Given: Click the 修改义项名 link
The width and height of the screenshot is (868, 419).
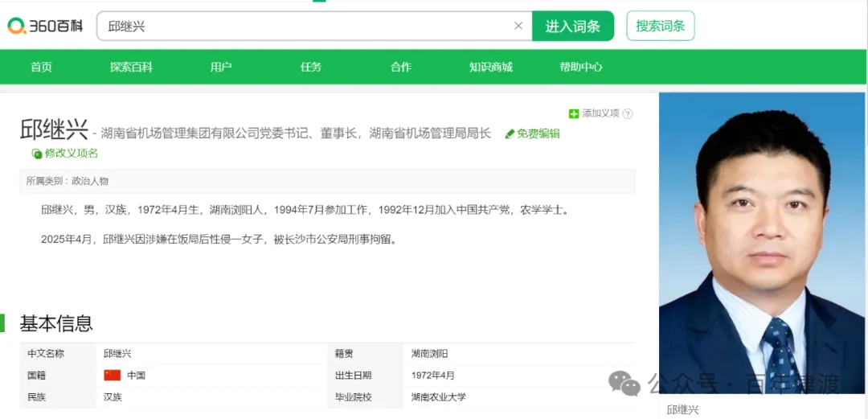Looking at the screenshot, I should [x=72, y=154].
